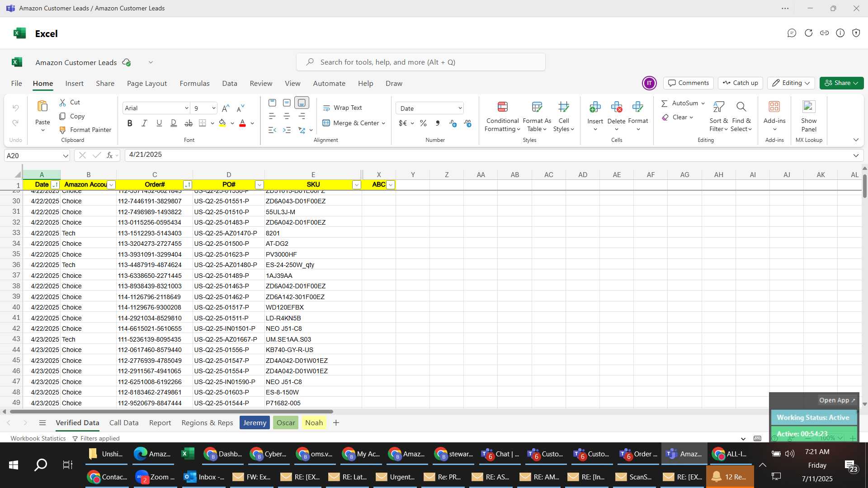Apply Double underline formatting
Image resolution: width=868 pixels, height=488 pixels.
[x=174, y=123]
